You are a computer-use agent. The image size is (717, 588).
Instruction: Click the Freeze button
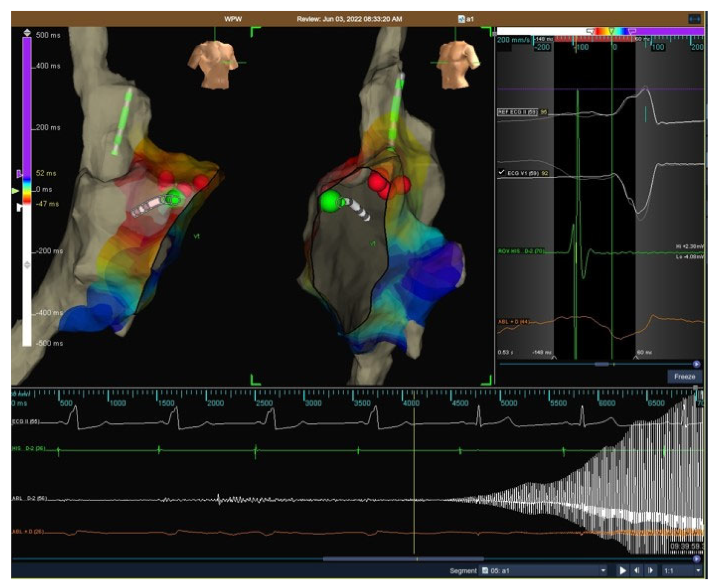point(684,376)
